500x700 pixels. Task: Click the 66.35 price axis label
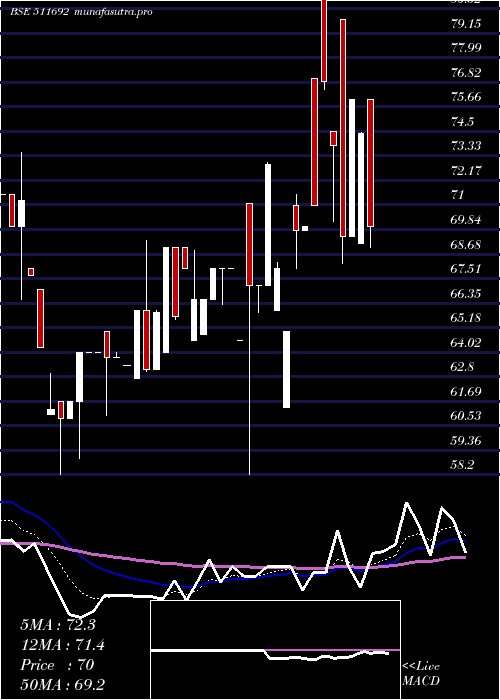pyautogui.click(x=466, y=294)
